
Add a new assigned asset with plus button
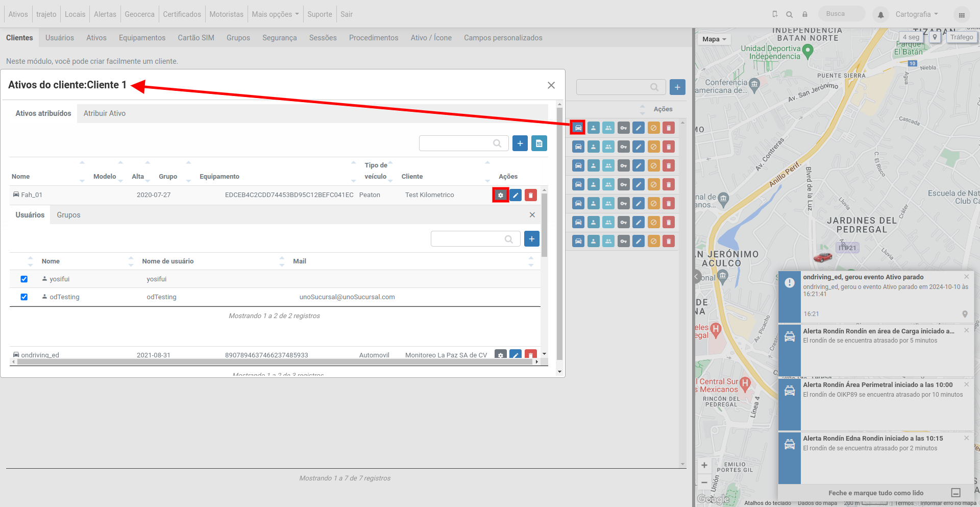[520, 143]
